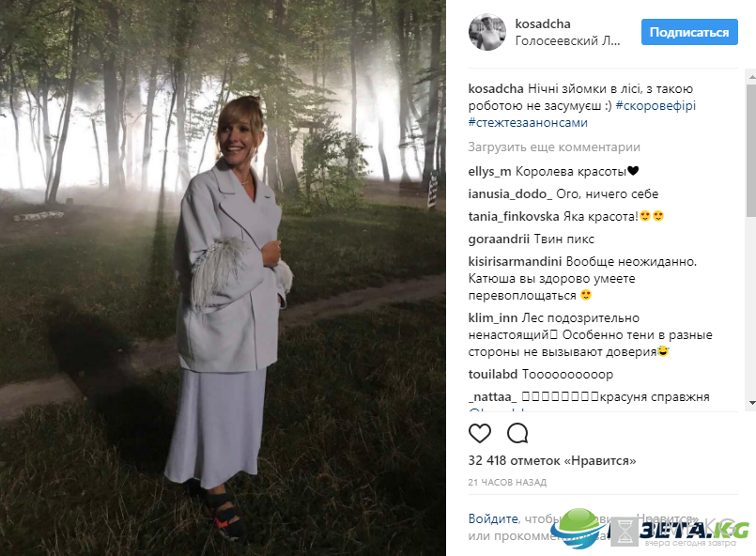Open the kosadcha username in the header
Image resolution: width=756 pixels, height=556 pixels.
pyautogui.click(x=543, y=23)
